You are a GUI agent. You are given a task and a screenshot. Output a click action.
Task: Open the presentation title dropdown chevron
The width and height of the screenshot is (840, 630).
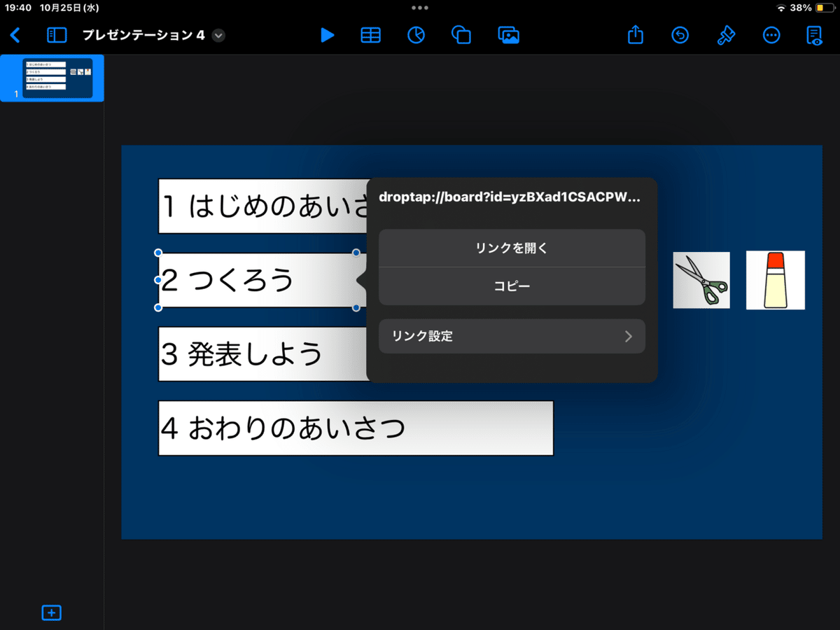(218, 35)
